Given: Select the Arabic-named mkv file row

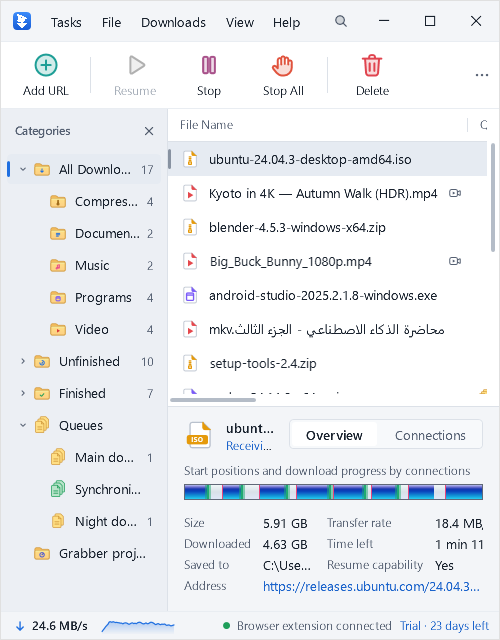Looking at the screenshot, I should (327, 329).
